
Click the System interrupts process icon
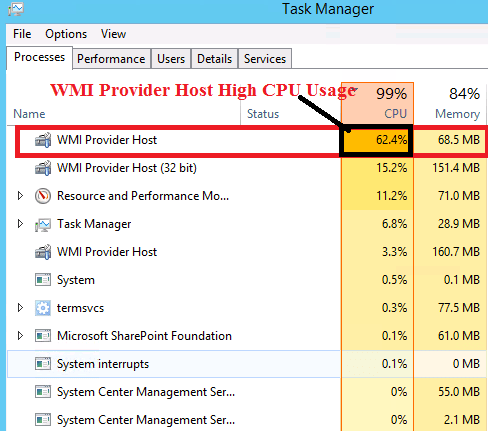point(43,364)
